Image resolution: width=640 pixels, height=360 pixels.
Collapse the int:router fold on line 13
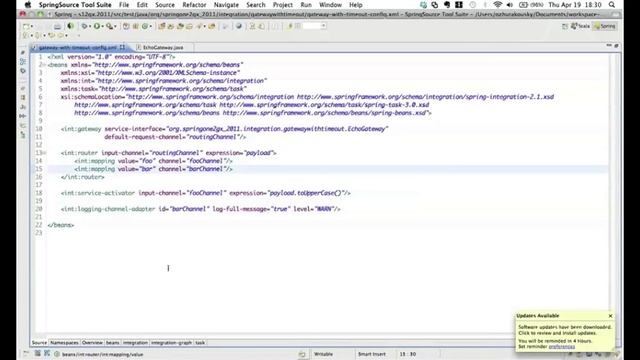[x=44, y=153]
